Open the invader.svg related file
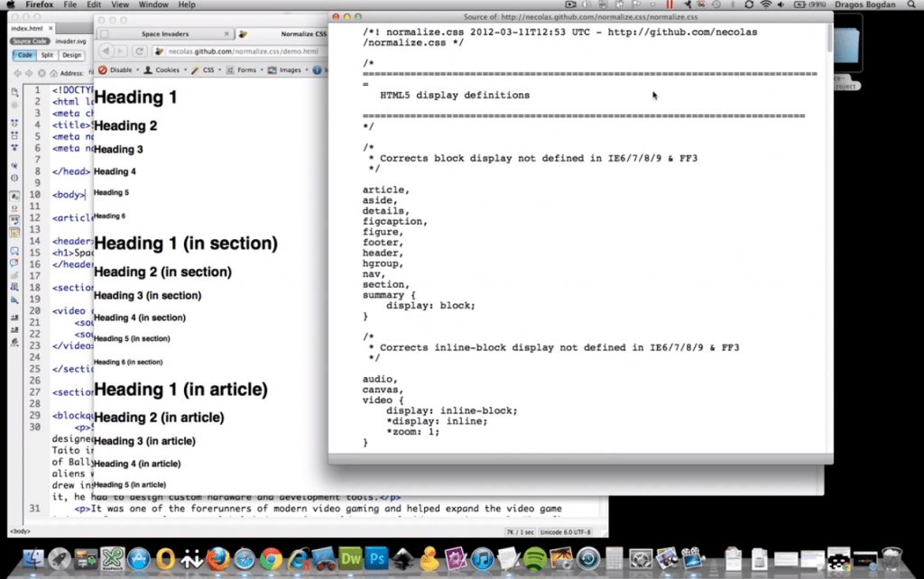Image resolution: width=924 pixels, height=579 pixels. pos(69,41)
